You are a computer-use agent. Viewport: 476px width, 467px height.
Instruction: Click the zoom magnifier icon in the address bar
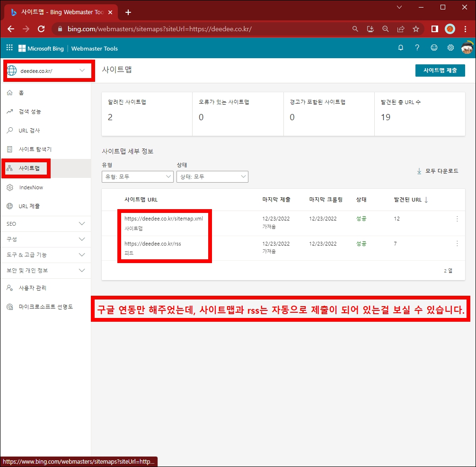point(385,29)
